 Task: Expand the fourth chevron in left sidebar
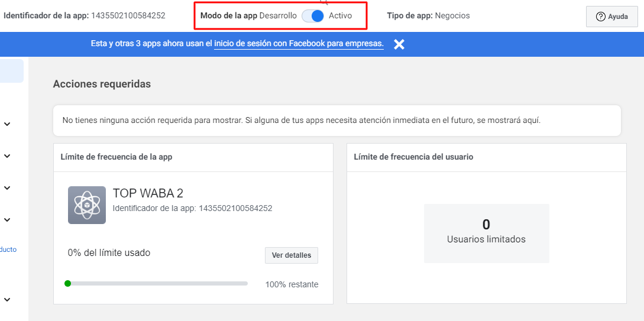(x=7, y=220)
